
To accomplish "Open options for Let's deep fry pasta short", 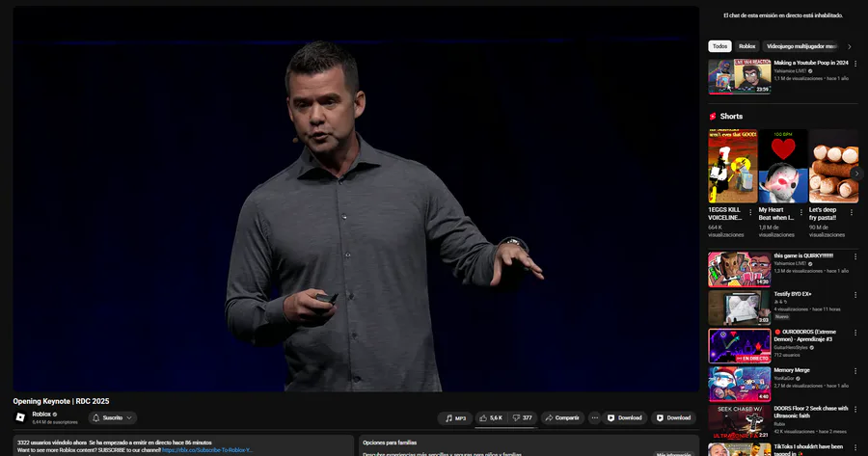I will pos(852,212).
